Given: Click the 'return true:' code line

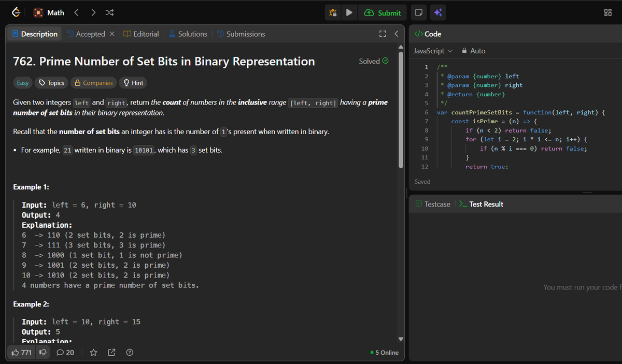Looking at the screenshot, I should coord(487,167).
